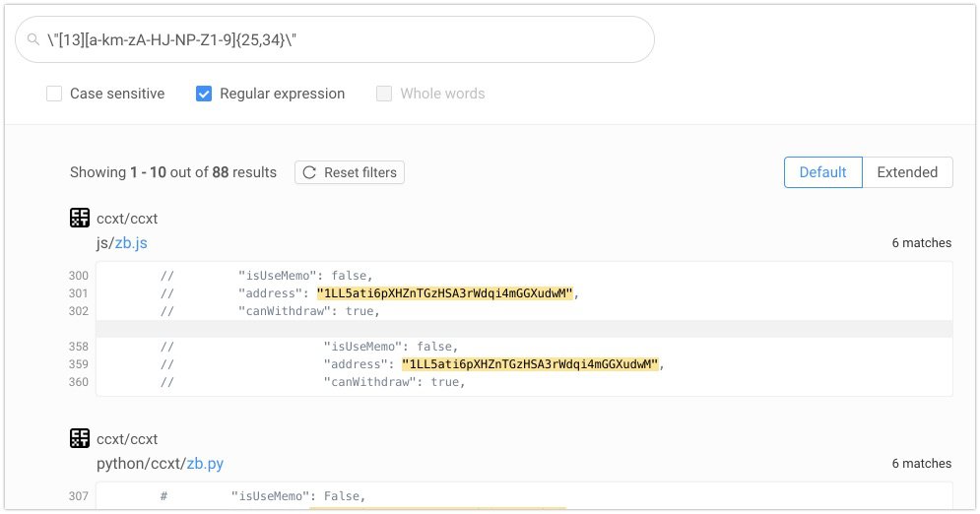Click the Reset filters refresh icon
The height and width of the screenshot is (514, 980).
point(309,172)
